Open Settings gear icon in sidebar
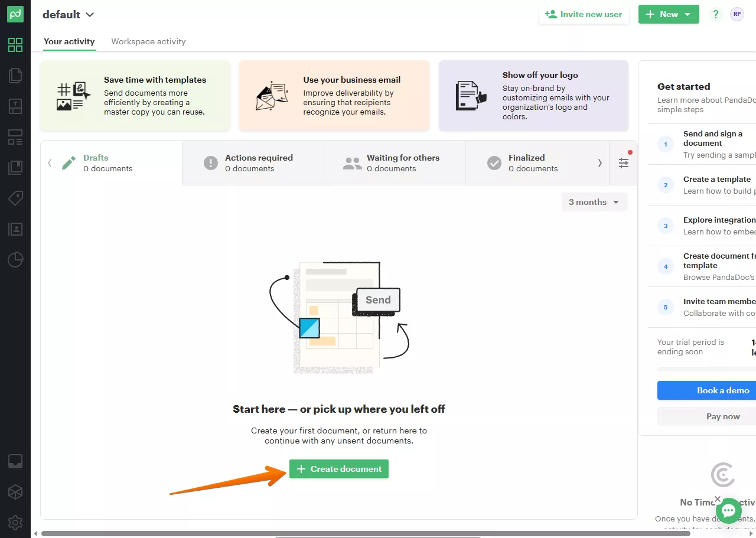 click(15, 522)
